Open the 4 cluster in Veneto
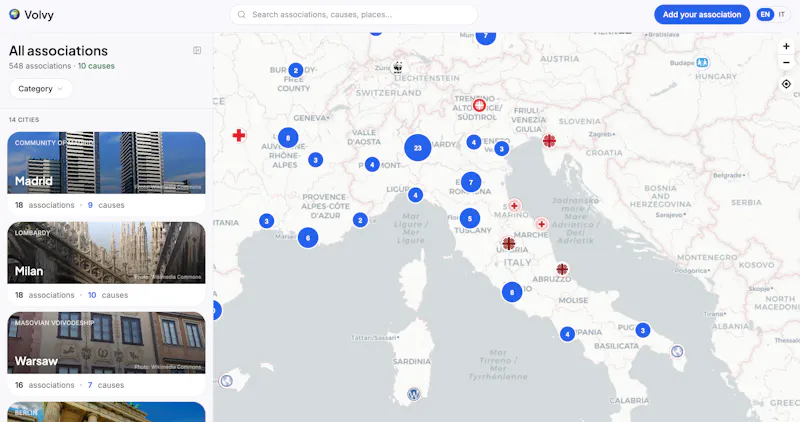The height and width of the screenshot is (422, 800). tap(473, 142)
